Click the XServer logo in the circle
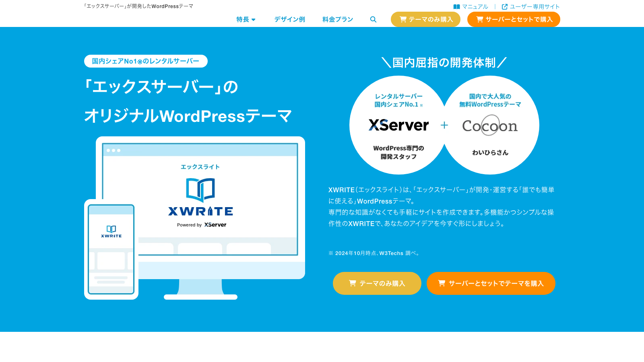644x362 pixels. tap(398, 125)
